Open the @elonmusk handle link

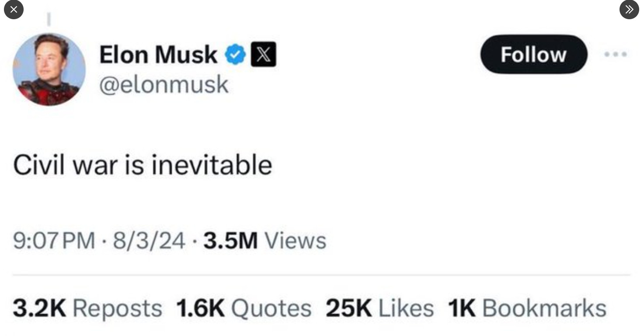pos(164,84)
